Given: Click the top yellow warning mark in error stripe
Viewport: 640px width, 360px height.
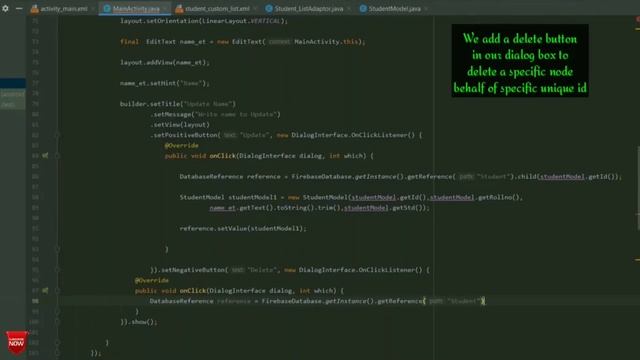Looking at the screenshot, I should (x=638, y=29).
